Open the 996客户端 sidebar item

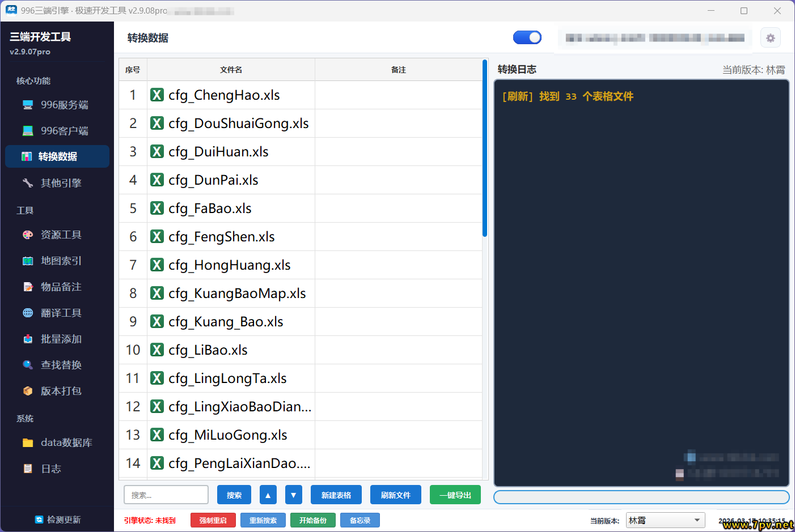coord(57,131)
